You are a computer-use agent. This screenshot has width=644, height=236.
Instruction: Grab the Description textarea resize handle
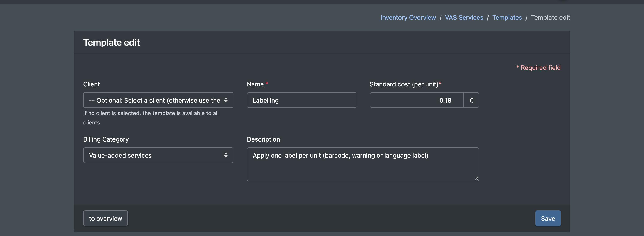(x=476, y=178)
